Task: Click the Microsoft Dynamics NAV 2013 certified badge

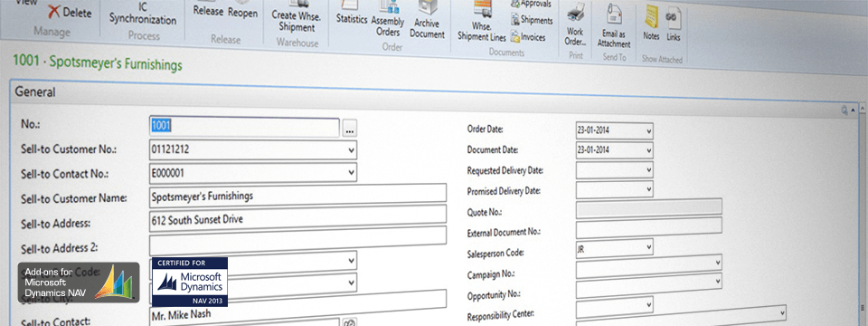Action: pos(190,282)
